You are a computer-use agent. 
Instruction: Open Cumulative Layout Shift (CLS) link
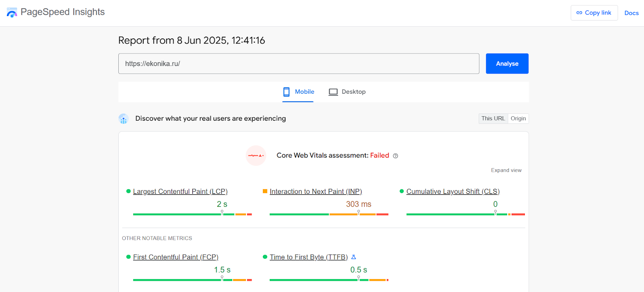pyautogui.click(x=453, y=191)
